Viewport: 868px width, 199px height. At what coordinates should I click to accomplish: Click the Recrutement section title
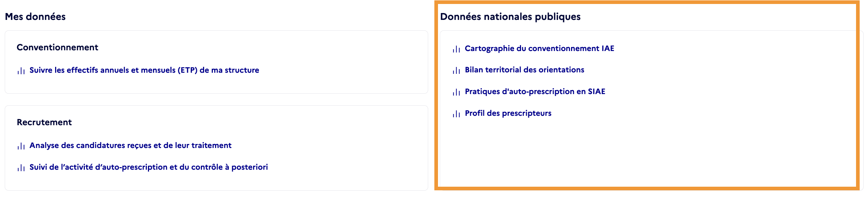44,122
